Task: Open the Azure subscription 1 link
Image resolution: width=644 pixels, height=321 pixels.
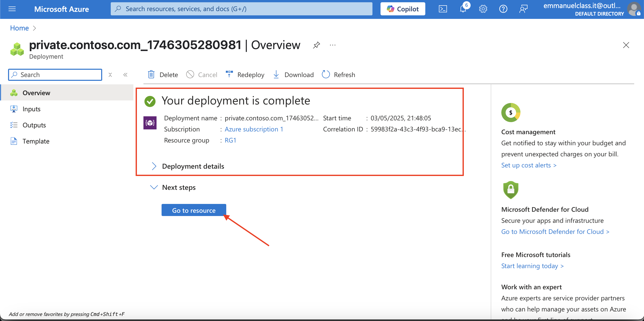Action: 254,129
